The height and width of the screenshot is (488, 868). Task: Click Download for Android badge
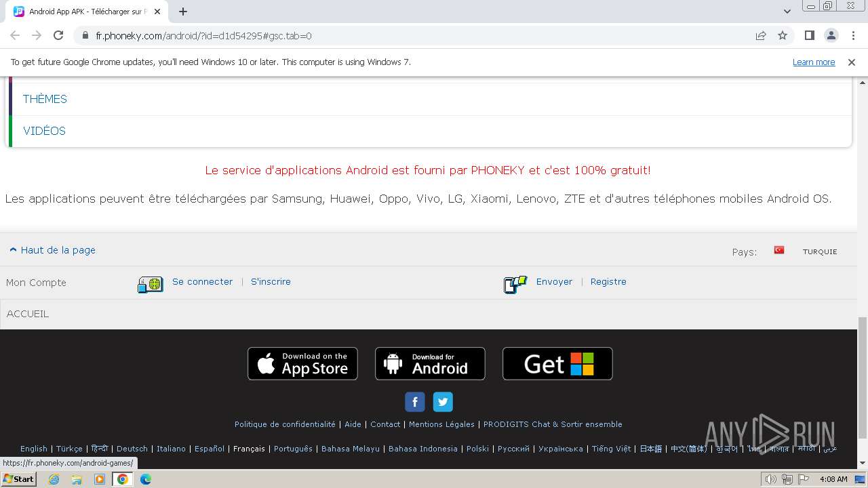[430, 363]
